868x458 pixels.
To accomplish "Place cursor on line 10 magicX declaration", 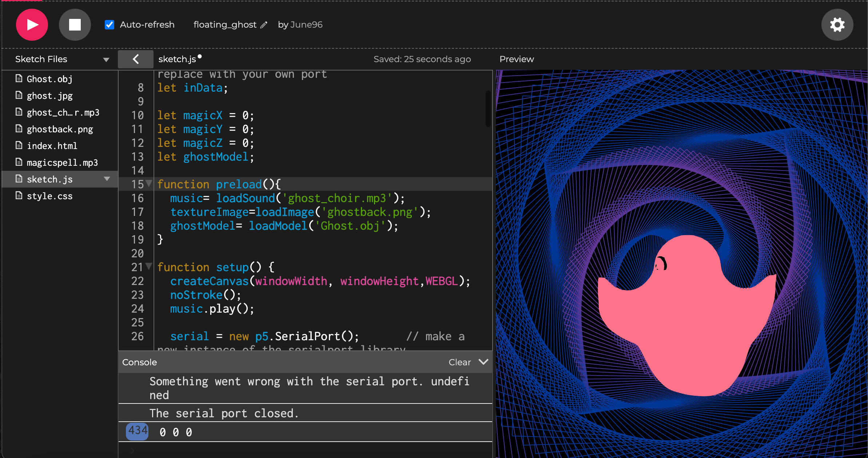I will click(206, 115).
